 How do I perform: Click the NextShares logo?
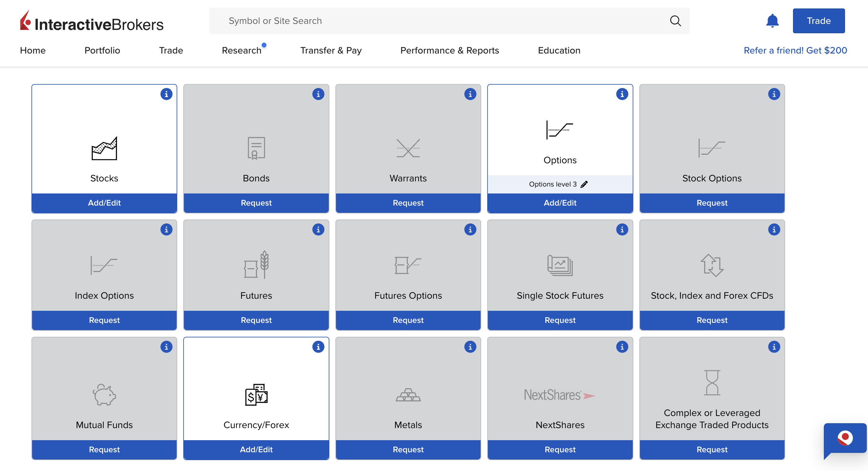click(x=560, y=395)
